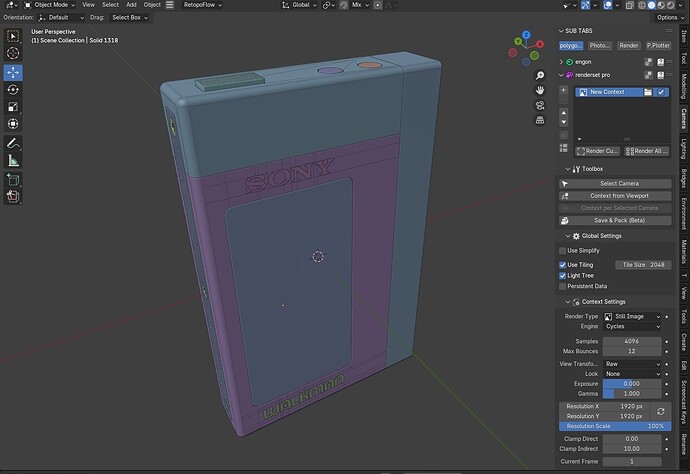Screen dimensions: 690x474
Task: Switch to the Photo sub tab
Action: coord(599,45)
